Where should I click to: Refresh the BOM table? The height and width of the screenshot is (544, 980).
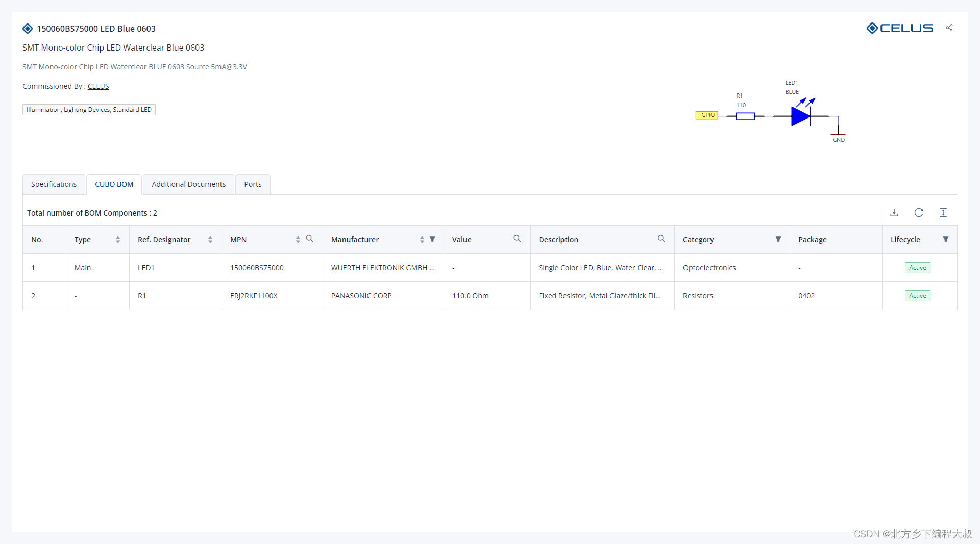[919, 212]
